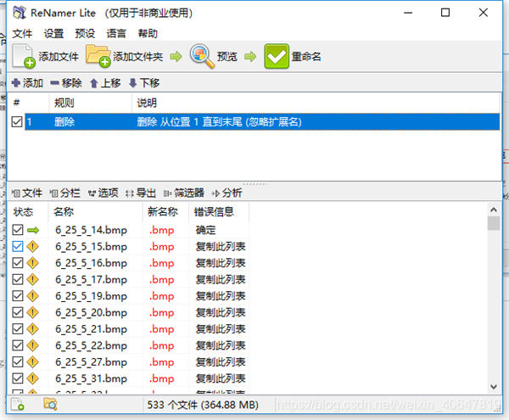The width and height of the screenshot is (509, 420).
Task: Click the 规则 column header in rules list
Action: (x=91, y=103)
